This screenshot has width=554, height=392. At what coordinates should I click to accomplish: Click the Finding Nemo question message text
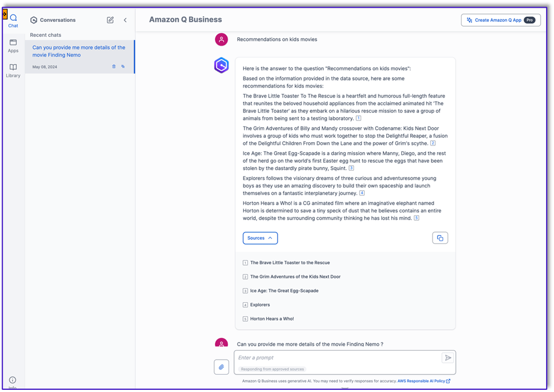(x=310, y=344)
